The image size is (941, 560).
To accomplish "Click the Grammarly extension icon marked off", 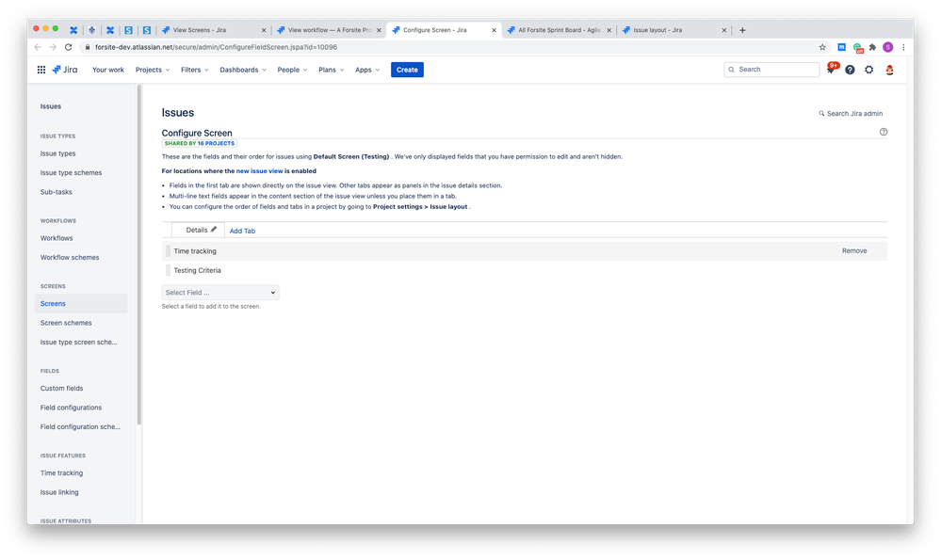I will (857, 48).
